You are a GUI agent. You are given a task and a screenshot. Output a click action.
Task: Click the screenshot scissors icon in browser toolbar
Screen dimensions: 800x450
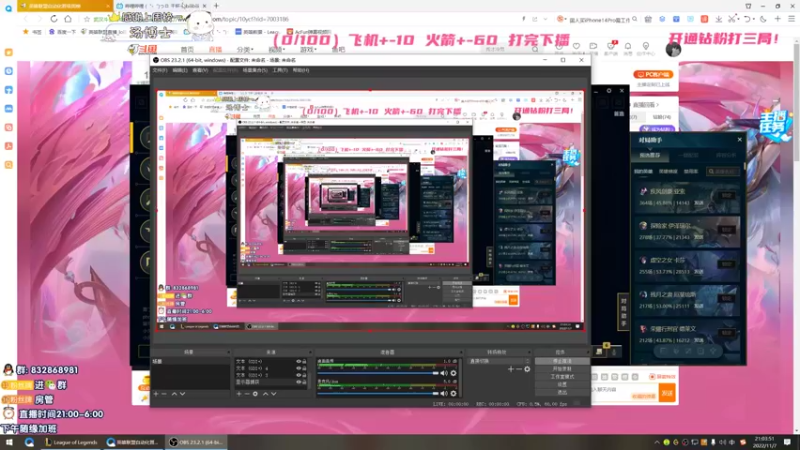732,19
